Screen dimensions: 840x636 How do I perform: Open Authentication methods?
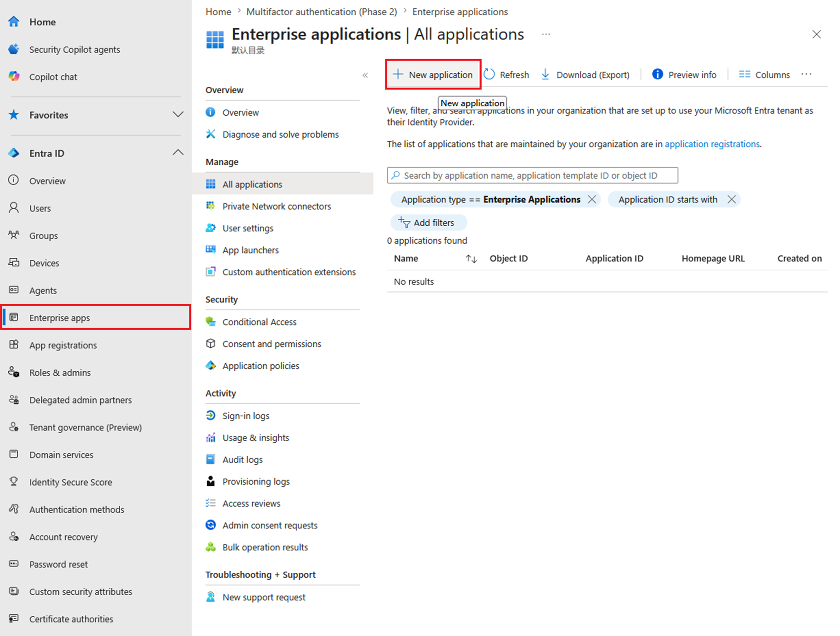(76, 509)
